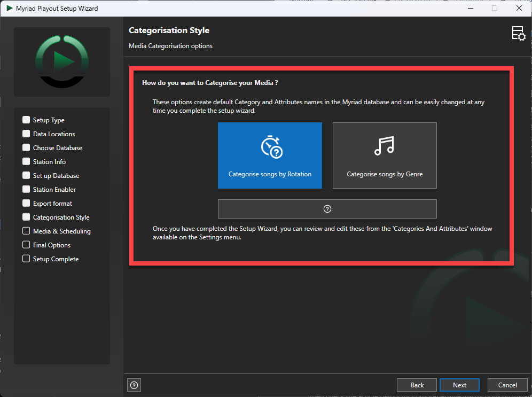This screenshot has width=532, height=397.
Task: Click the 'Setup Type' step label
Action: click(x=49, y=120)
